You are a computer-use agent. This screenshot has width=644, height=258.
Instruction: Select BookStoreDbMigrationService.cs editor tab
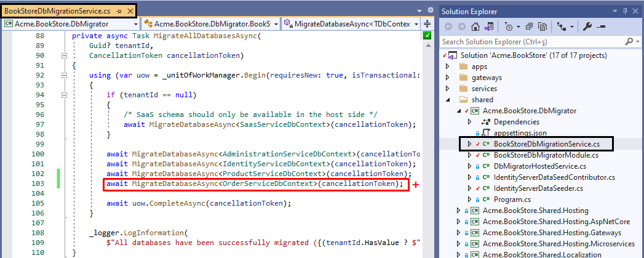[x=57, y=12]
